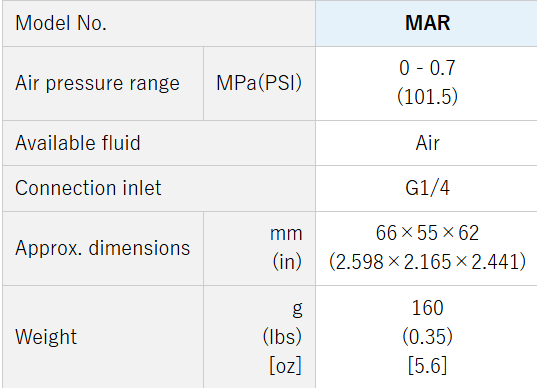Click the (101.5) PSI value
This screenshot has width=537, height=388.
(427, 96)
